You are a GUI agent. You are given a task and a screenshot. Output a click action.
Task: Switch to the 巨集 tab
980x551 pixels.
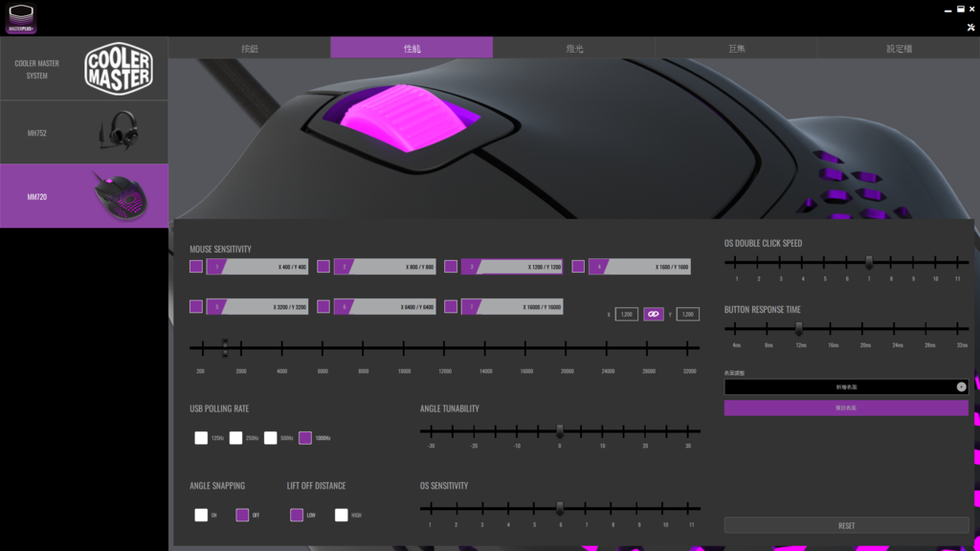pyautogui.click(x=736, y=48)
